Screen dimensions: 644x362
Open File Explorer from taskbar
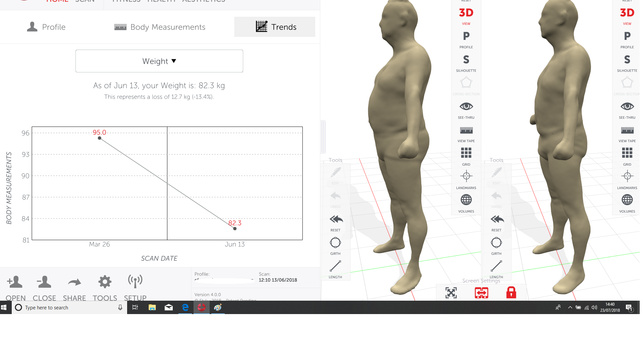point(152,307)
